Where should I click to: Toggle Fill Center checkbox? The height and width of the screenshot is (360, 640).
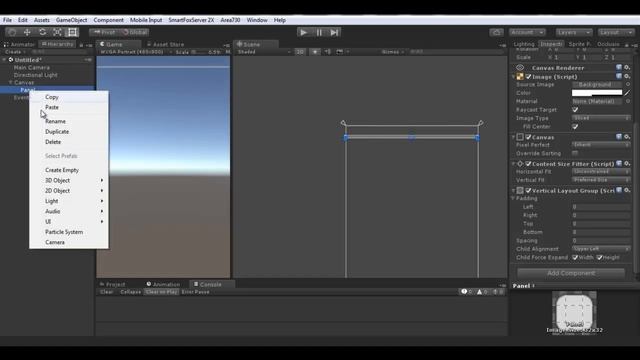pyautogui.click(x=575, y=127)
